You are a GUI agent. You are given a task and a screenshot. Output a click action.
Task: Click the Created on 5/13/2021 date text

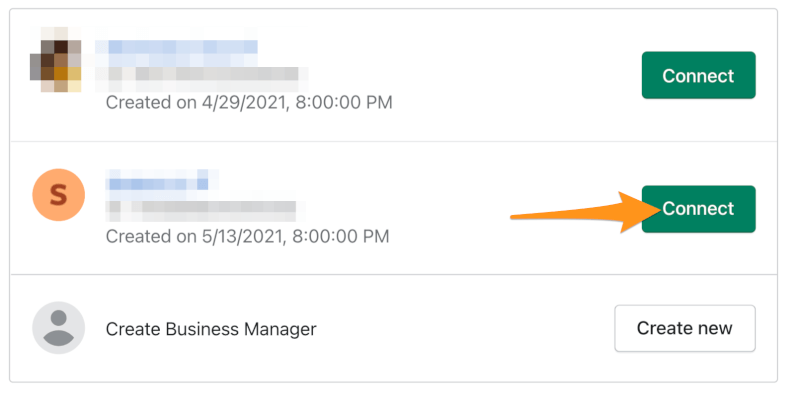247,236
